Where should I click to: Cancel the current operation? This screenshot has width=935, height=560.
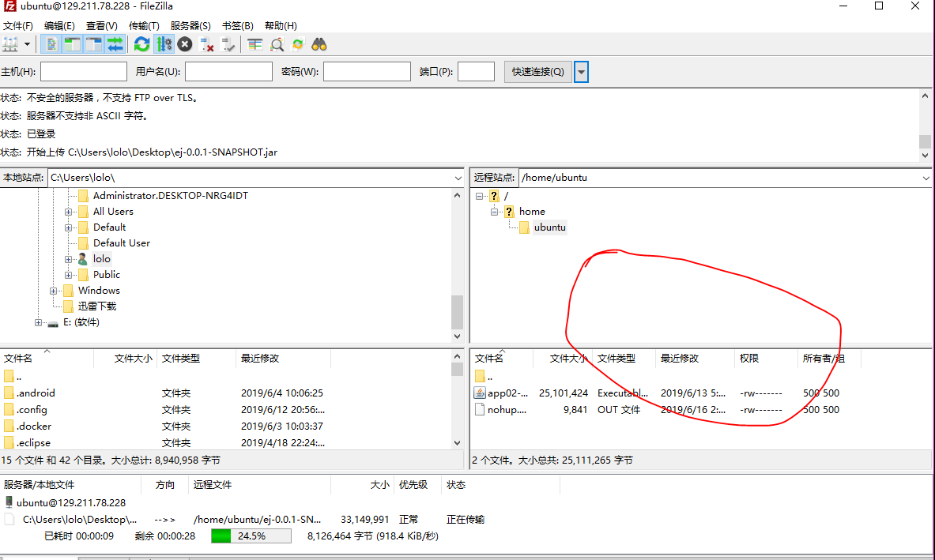(185, 44)
